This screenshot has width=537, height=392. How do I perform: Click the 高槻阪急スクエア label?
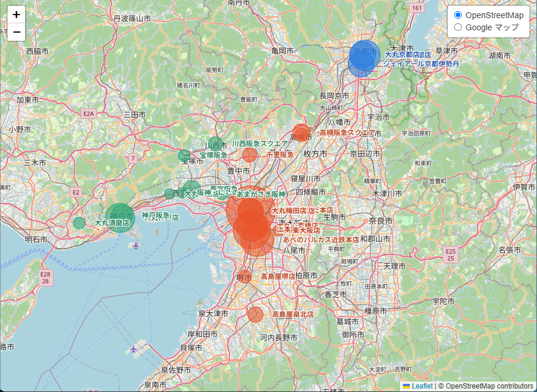point(348,133)
